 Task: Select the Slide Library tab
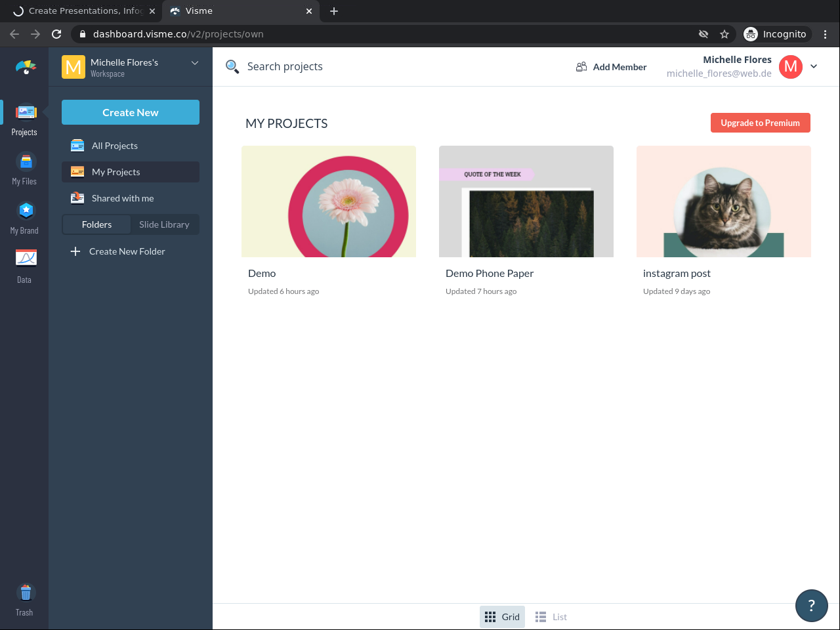coord(164,224)
